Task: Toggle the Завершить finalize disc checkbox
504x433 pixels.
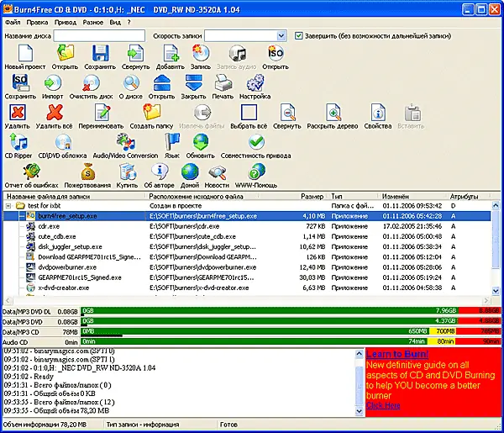Action: tap(298, 35)
